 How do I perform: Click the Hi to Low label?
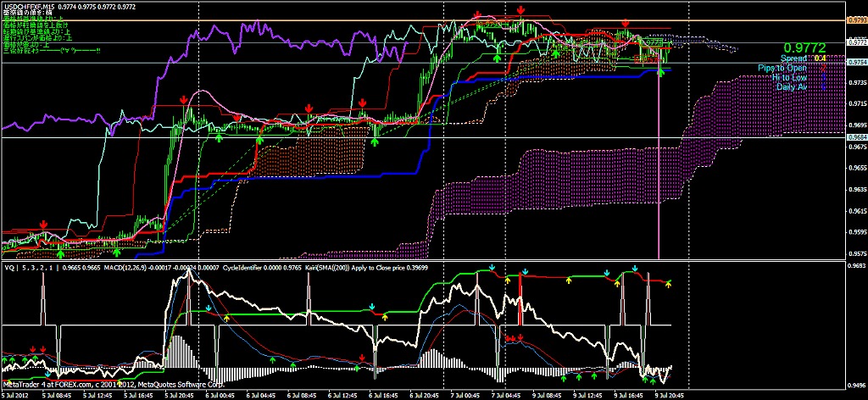[789, 77]
